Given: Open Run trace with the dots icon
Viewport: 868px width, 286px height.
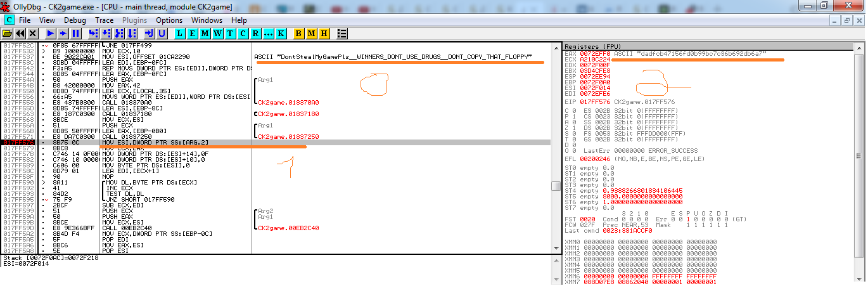Looking at the screenshot, I should click(x=268, y=33).
